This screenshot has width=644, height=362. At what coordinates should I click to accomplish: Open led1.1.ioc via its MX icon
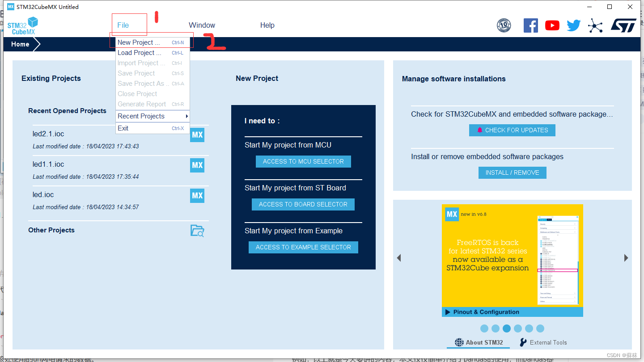pyautogui.click(x=197, y=165)
